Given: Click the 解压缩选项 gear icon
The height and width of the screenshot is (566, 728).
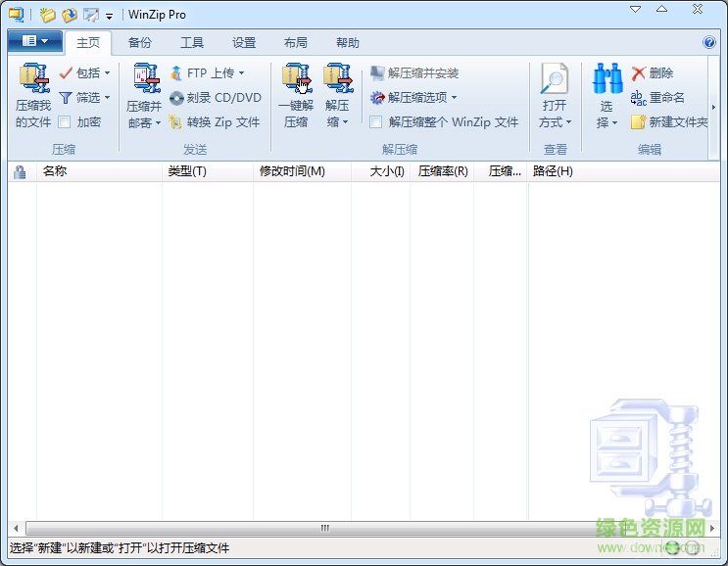Looking at the screenshot, I should click(x=377, y=97).
